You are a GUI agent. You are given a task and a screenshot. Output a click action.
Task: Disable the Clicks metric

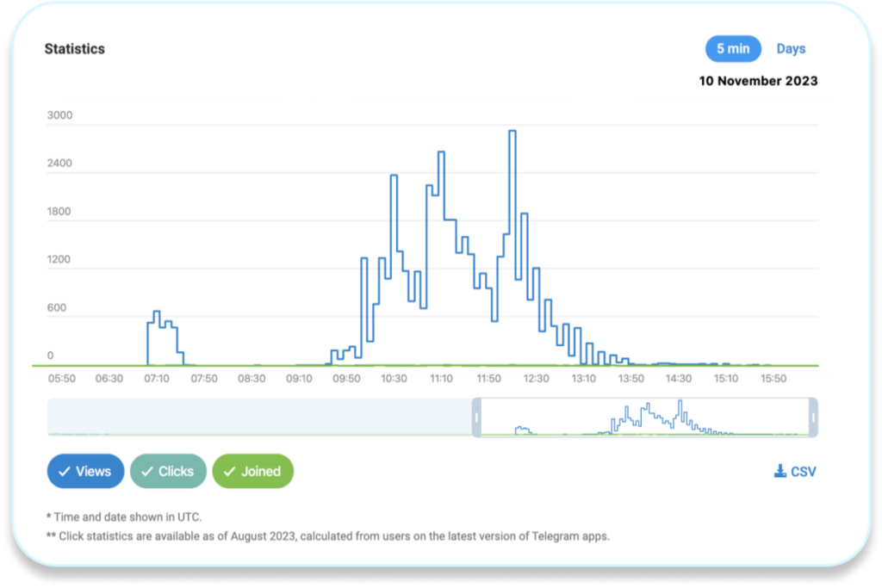click(168, 471)
